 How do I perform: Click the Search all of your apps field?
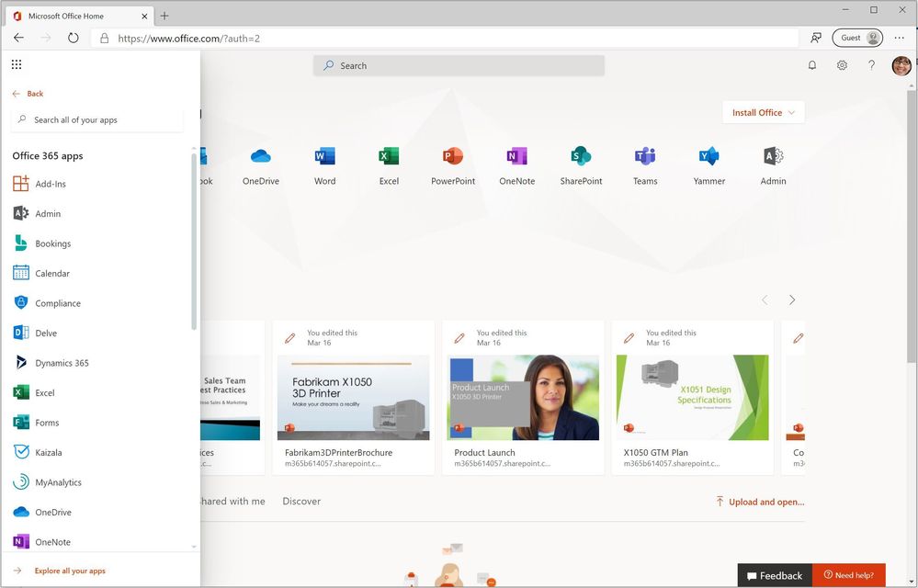(x=97, y=120)
